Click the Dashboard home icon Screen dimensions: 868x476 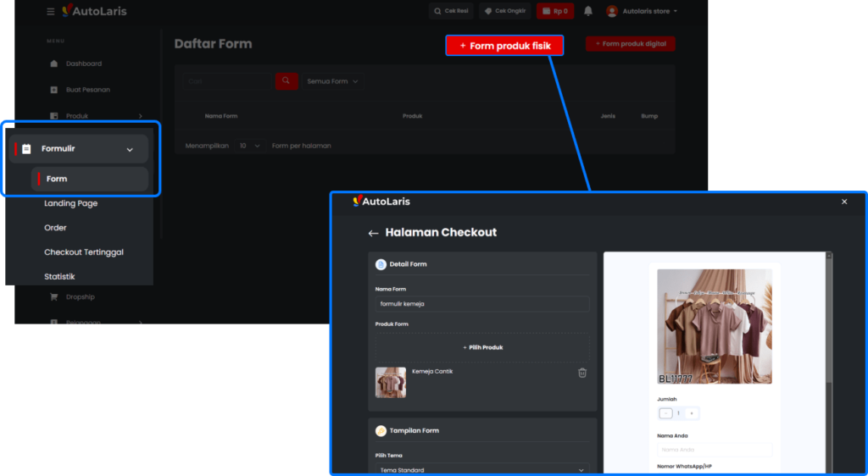tap(53, 64)
